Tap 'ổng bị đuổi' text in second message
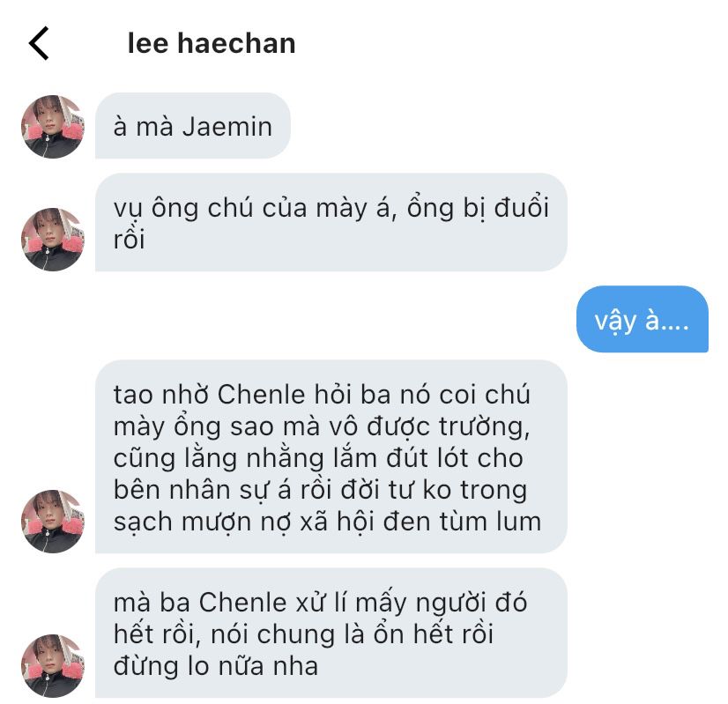Image resolution: width=728 pixels, height=704 pixels. (478, 208)
